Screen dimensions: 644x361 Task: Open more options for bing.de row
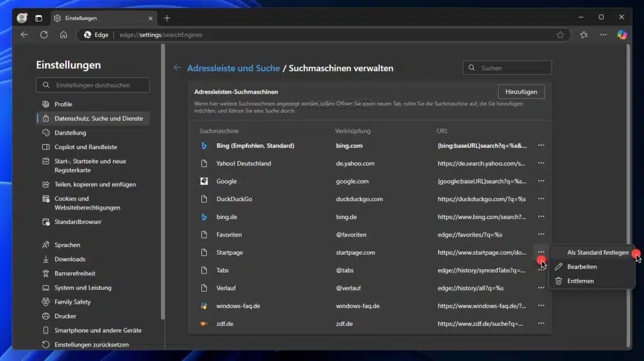541,216
